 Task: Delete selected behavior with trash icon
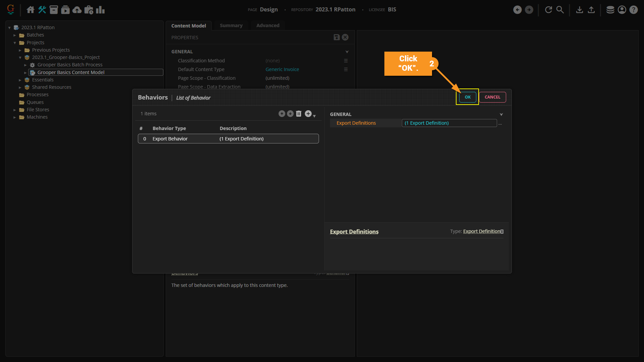click(x=299, y=114)
